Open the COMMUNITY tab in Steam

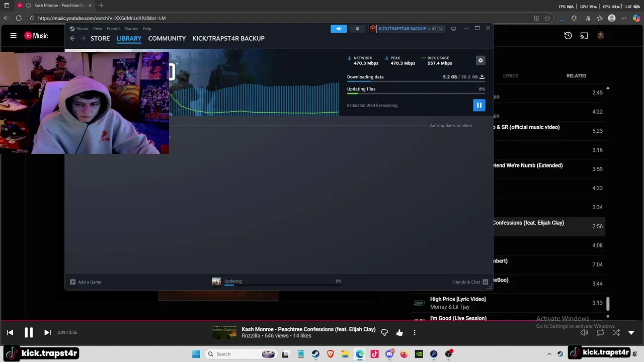[167, 38]
